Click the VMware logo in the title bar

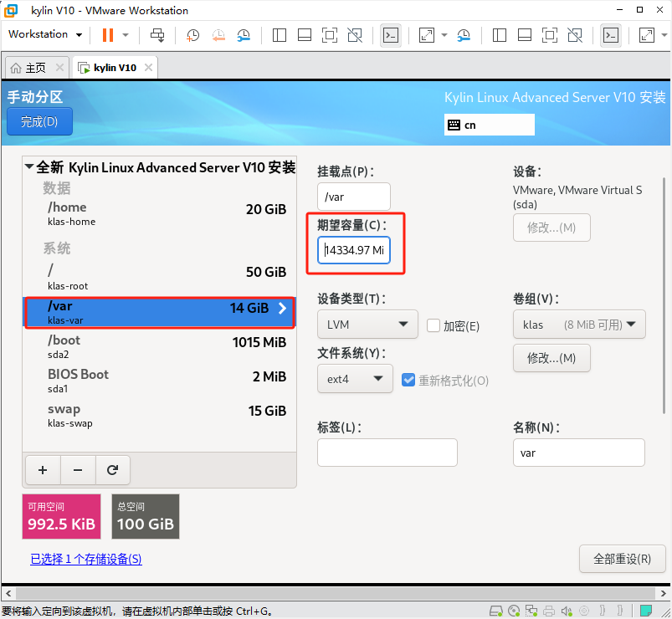point(11,10)
